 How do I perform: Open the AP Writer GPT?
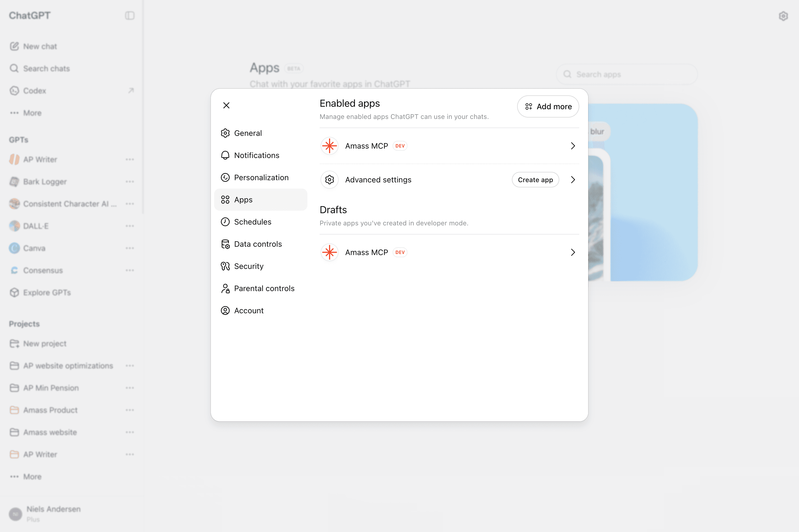click(x=72, y=159)
